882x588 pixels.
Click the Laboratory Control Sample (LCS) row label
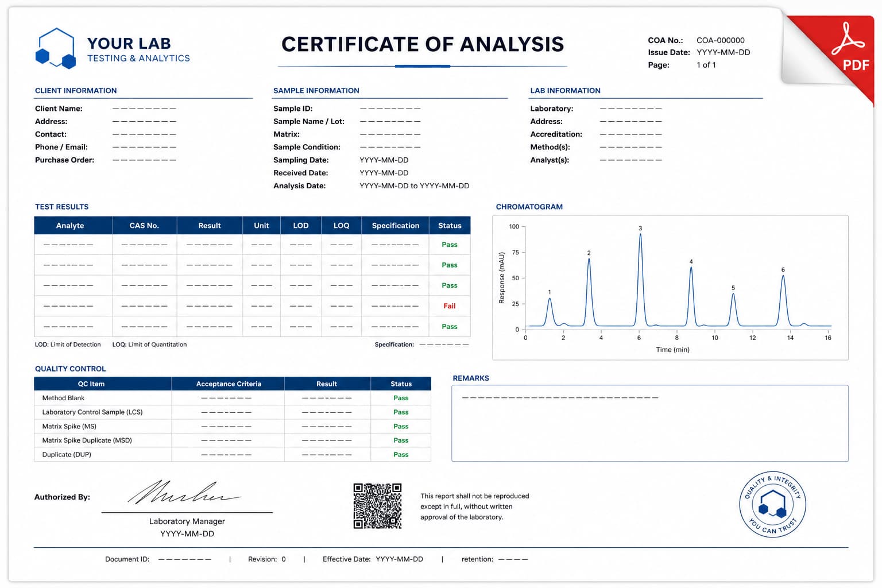pos(92,412)
